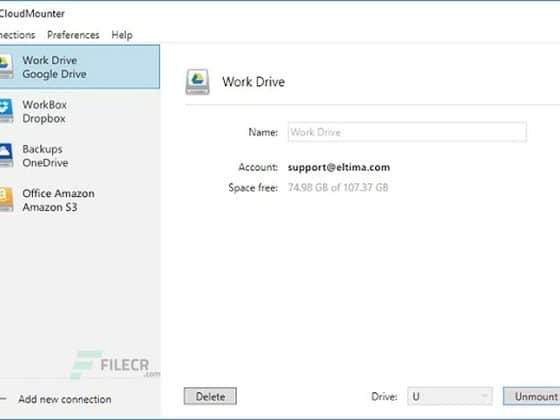The image size is (560, 420).
Task: Click the Name: label
Action: click(263, 132)
